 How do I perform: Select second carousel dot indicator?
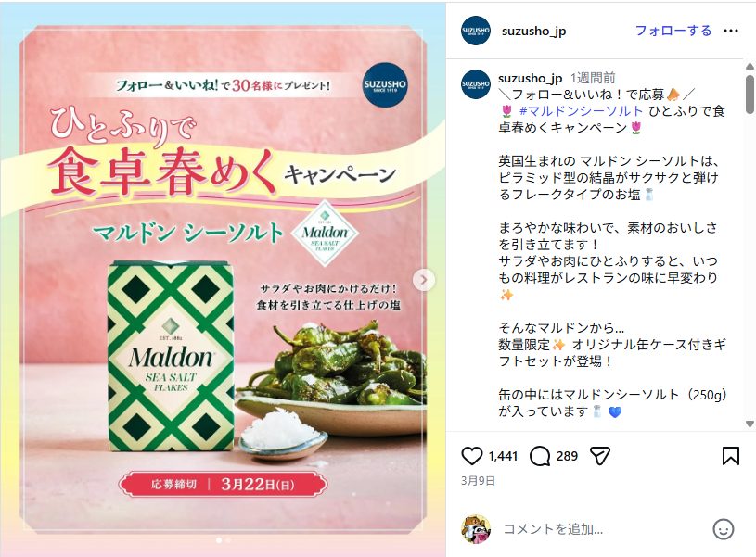(x=228, y=540)
